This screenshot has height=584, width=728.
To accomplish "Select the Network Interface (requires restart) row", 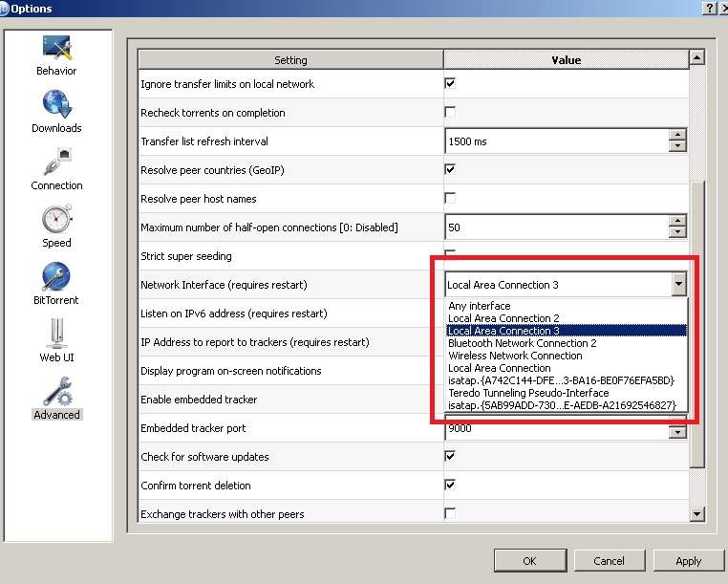I will coord(290,284).
